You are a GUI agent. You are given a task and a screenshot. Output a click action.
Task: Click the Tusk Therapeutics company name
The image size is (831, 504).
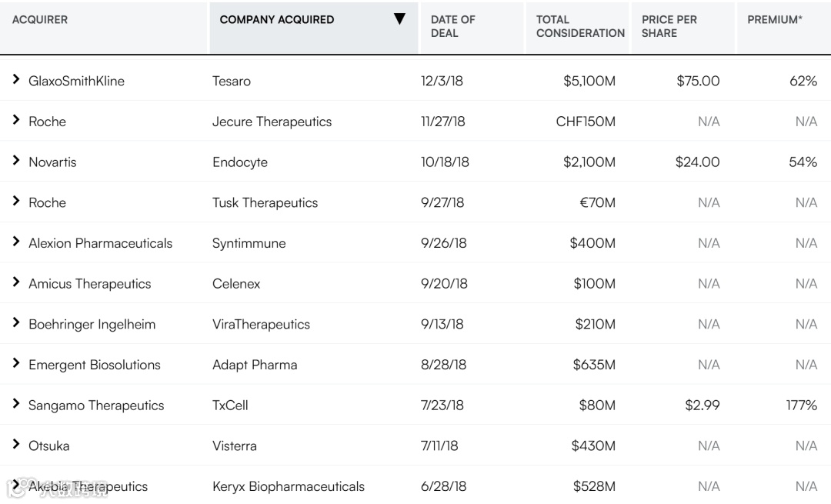[x=265, y=202]
